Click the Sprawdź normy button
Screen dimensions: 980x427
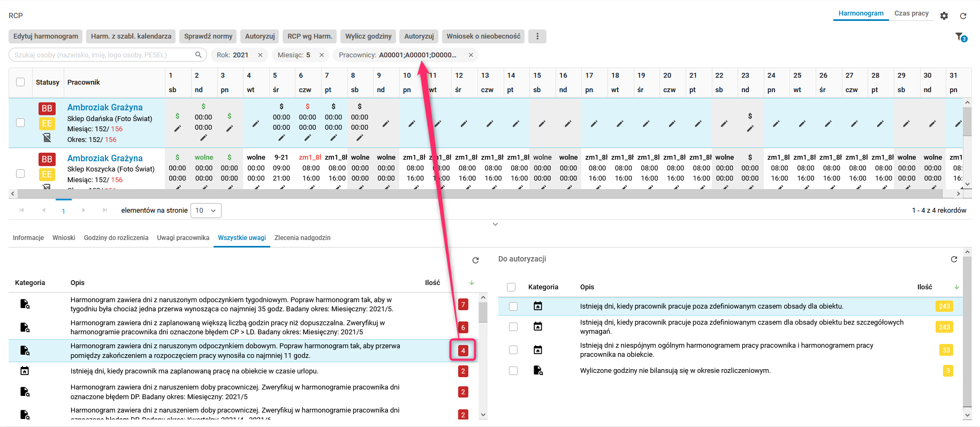208,36
